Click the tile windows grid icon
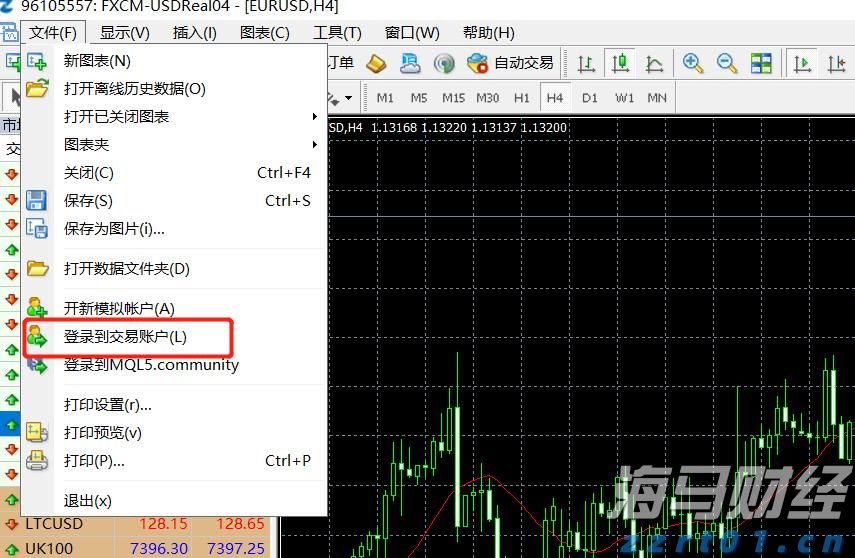This screenshot has width=855, height=558. pos(761,63)
